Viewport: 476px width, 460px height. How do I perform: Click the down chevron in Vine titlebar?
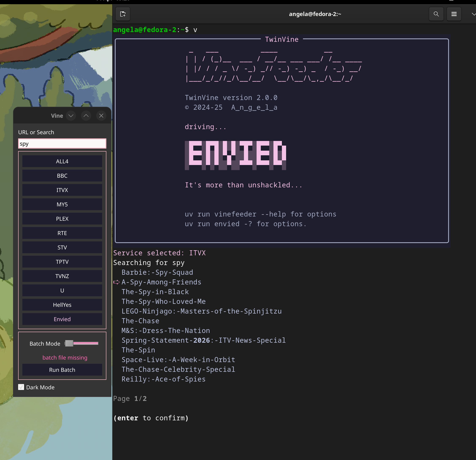tap(71, 116)
